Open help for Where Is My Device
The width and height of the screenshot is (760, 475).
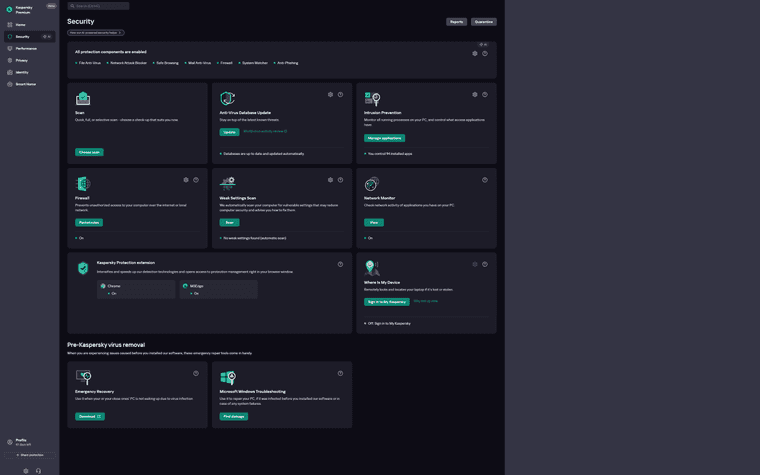[x=485, y=264]
